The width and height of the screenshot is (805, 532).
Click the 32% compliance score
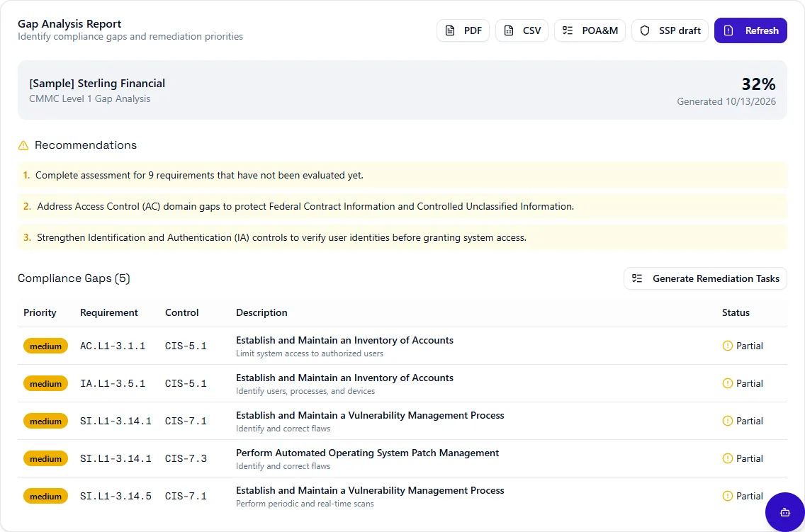pyautogui.click(x=758, y=84)
